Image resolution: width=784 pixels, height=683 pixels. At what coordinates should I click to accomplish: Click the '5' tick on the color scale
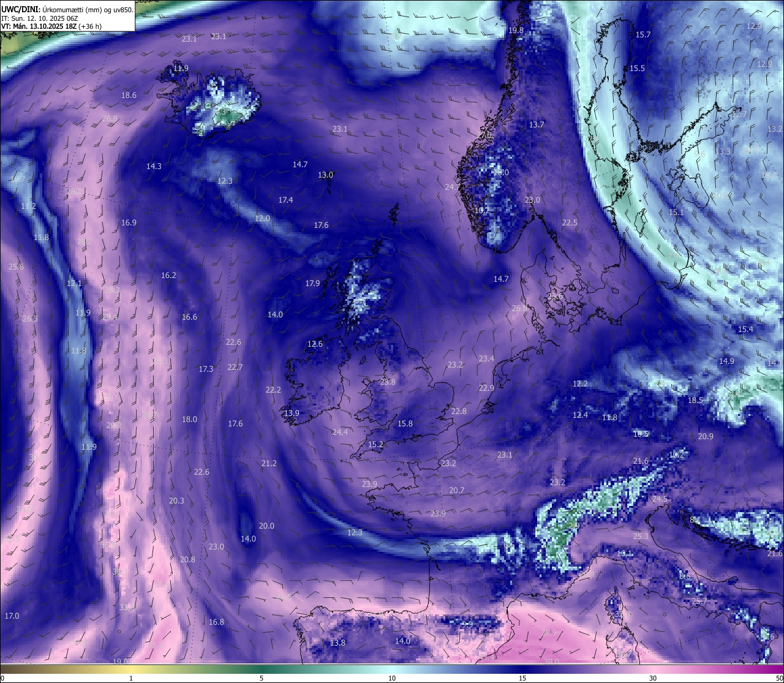tap(262, 678)
